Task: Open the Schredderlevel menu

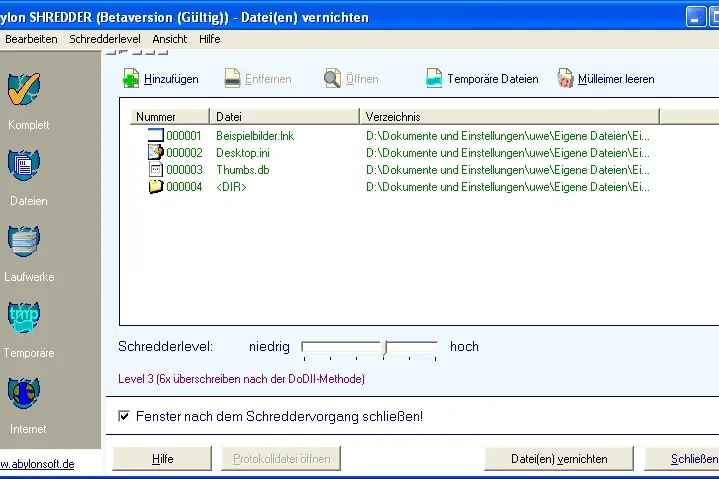Action: [105, 39]
